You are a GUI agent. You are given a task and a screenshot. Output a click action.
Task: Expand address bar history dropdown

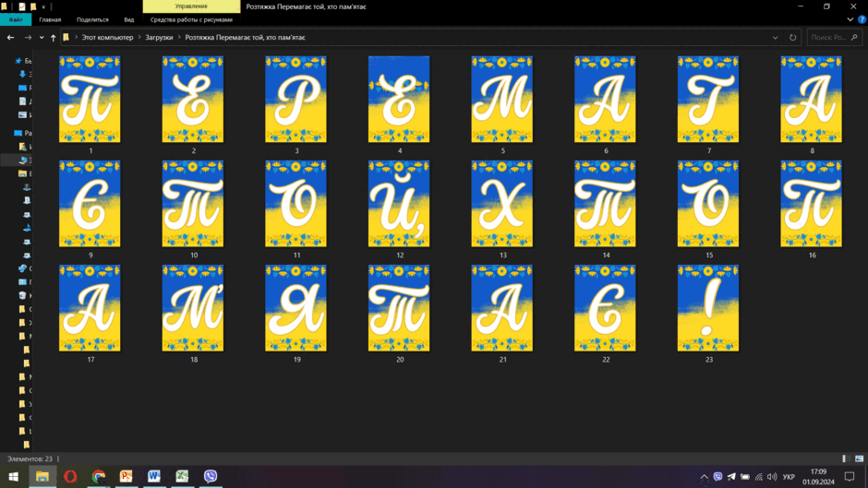pyautogui.click(x=775, y=38)
